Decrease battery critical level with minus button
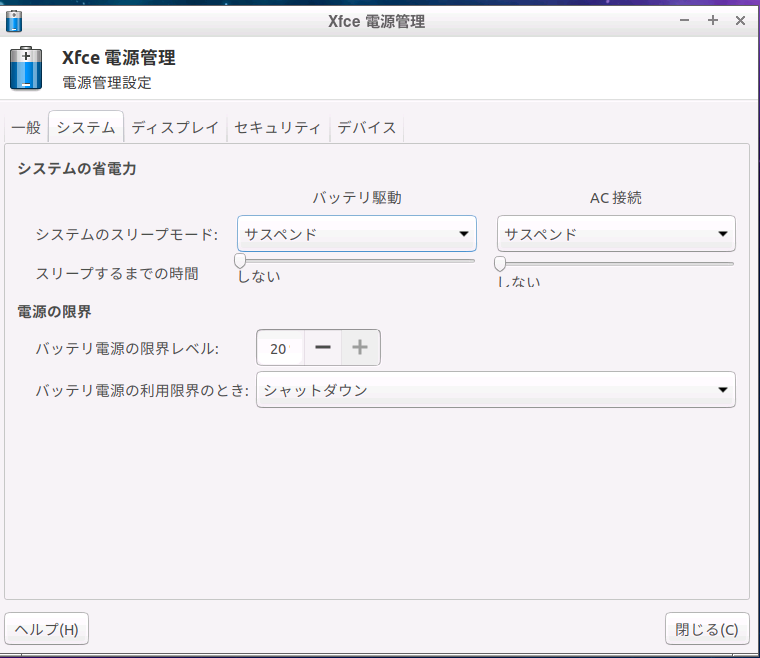The width and height of the screenshot is (760, 658). [323, 347]
